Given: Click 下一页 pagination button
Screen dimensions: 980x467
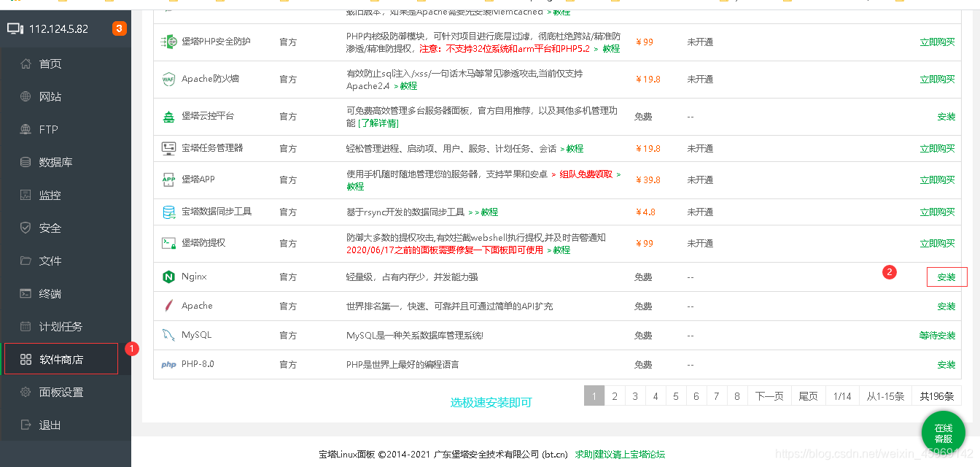Looking at the screenshot, I should click(769, 396).
